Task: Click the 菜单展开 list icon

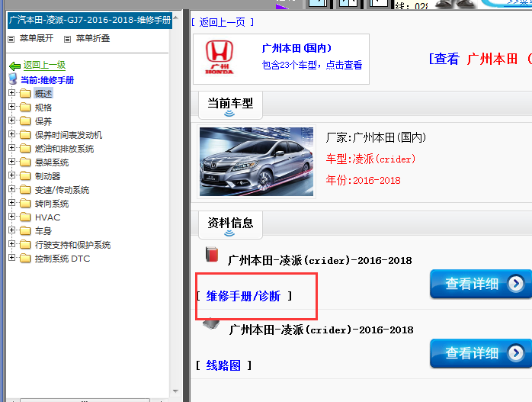Action: [11, 39]
